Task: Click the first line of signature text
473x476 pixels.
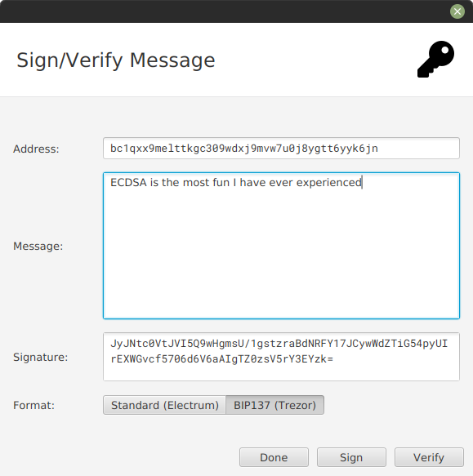Action: [279, 344]
